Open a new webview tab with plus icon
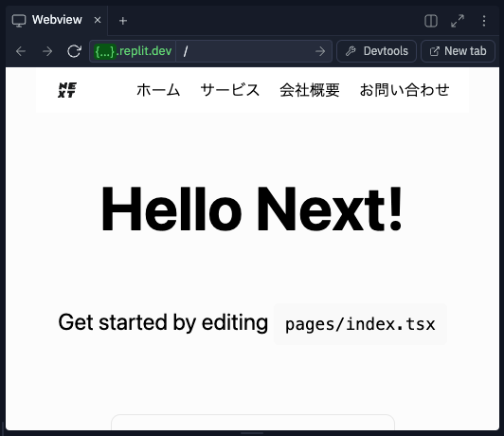This screenshot has height=436, width=504. (x=123, y=21)
